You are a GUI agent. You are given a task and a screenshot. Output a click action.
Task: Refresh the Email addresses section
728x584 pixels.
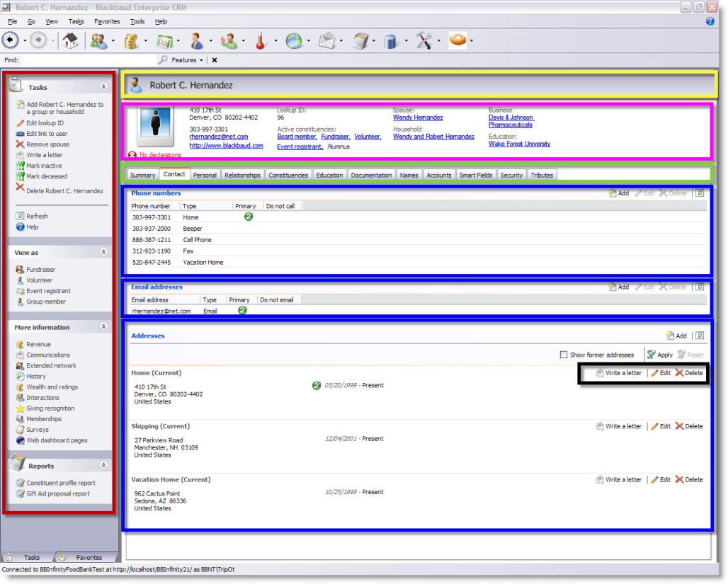[x=700, y=287]
